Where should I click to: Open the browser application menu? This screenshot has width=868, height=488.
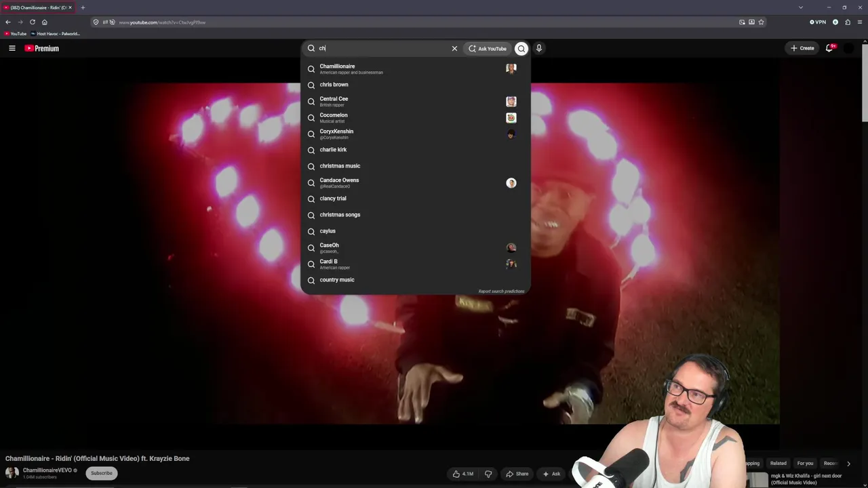pos(860,22)
